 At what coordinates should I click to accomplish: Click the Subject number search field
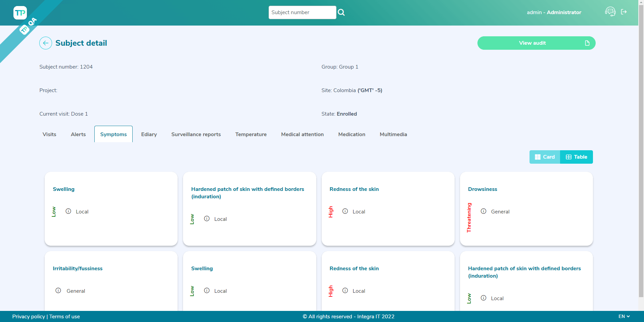[x=302, y=12]
